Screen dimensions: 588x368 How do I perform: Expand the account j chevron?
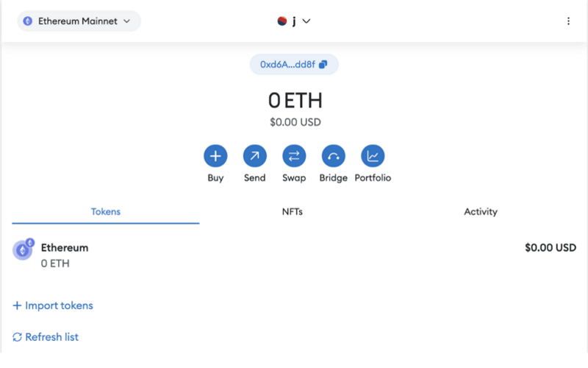[x=306, y=21]
